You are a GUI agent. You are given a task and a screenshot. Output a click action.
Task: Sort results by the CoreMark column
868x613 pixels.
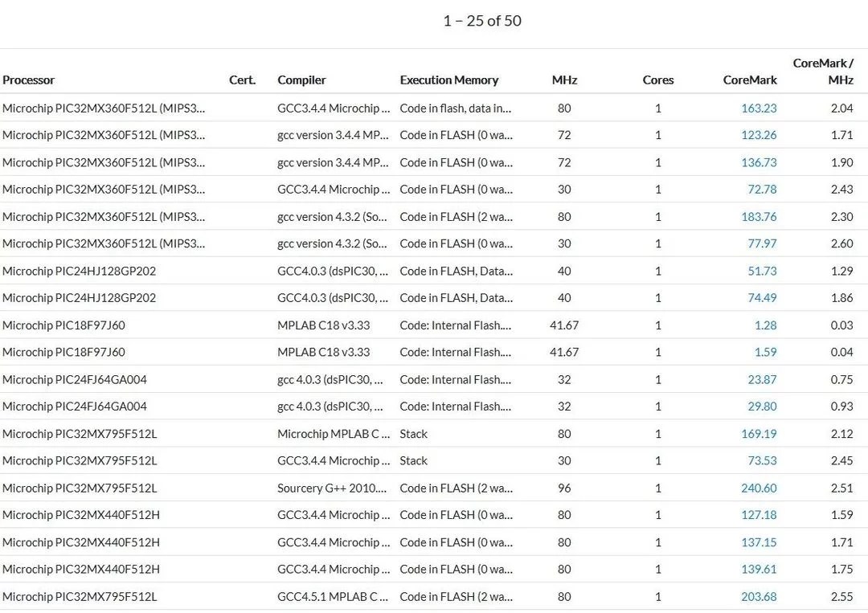coord(749,80)
